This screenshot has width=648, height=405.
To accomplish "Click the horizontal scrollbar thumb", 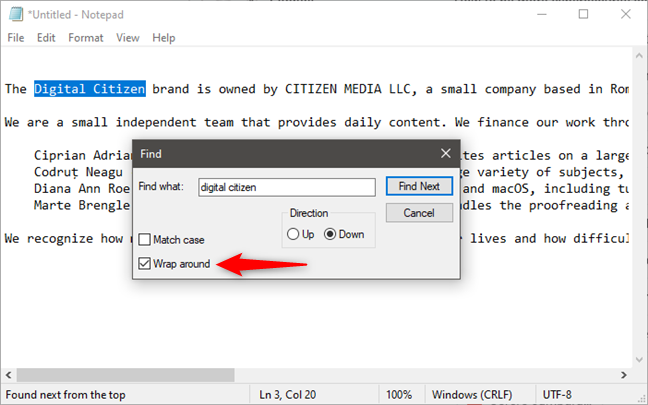I will 125,375.
